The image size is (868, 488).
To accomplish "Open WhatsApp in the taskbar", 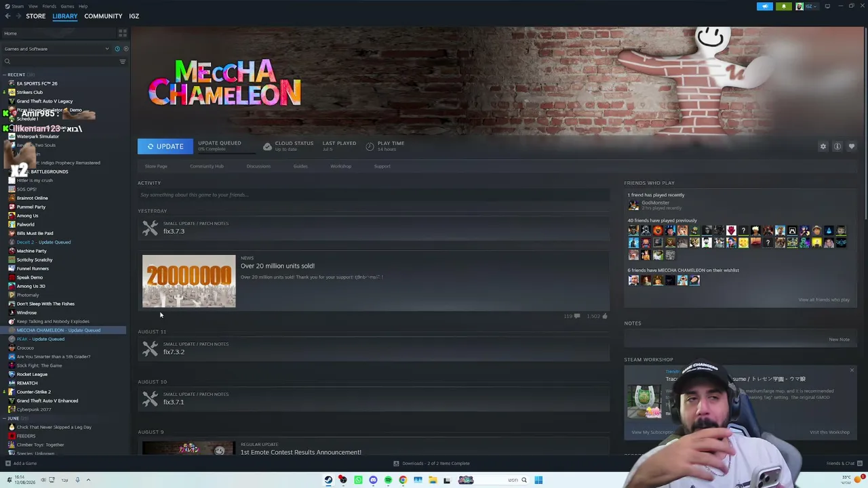I will [358, 480].
